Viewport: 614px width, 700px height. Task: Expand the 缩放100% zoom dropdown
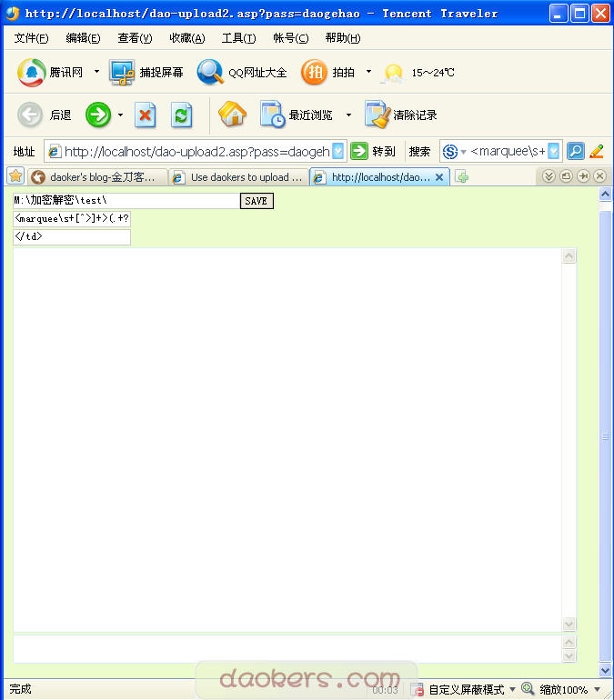pos(598,689)
